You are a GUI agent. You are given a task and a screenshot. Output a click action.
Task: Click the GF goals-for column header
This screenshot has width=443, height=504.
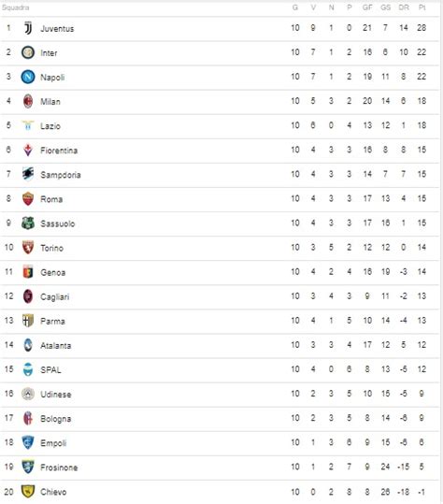click(367, 7)
